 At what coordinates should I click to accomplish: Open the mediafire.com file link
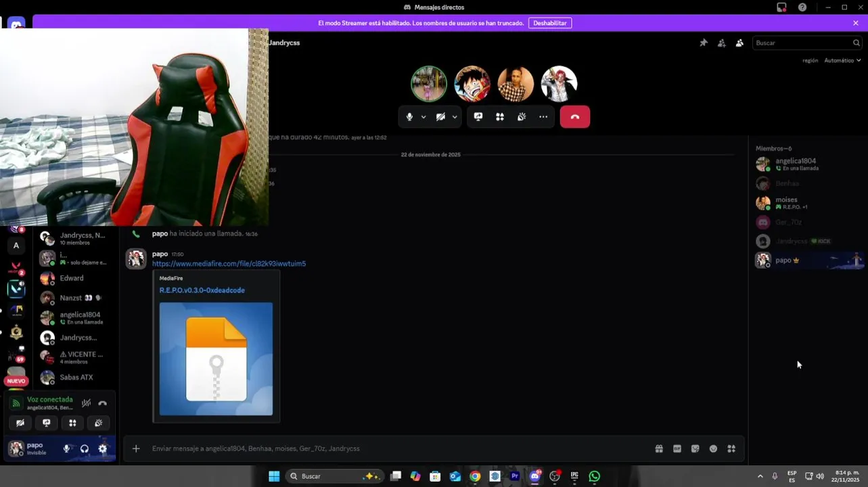pos(229,264)
